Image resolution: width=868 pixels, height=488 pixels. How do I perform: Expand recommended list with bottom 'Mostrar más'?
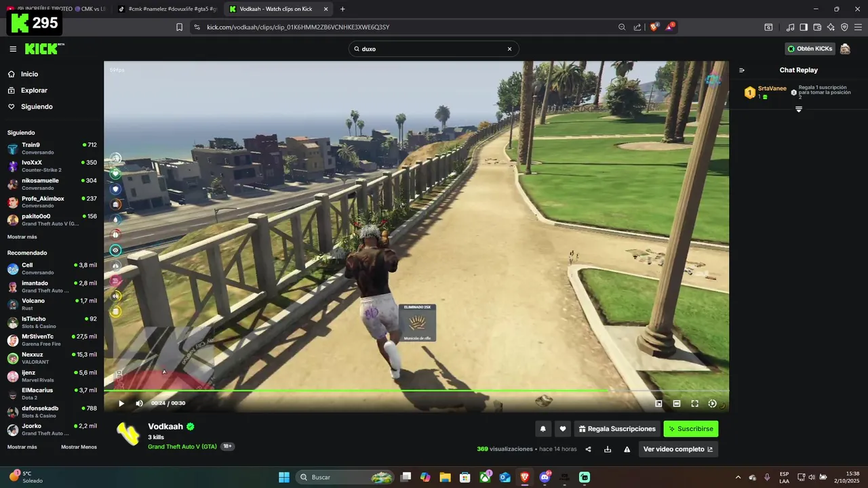pyautogui.click(x=22, y=447)
